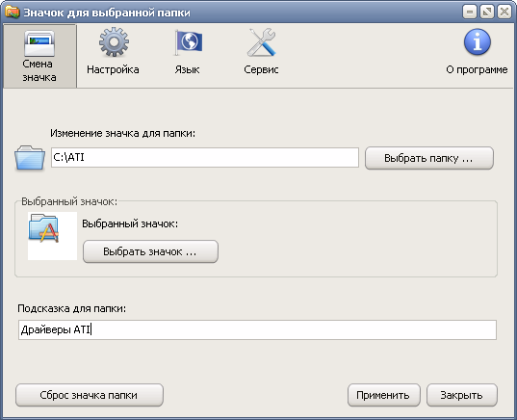Click the Настройка gear icon
Image resolution: width=517 pixels, height=420 pixels.
(114, 41)
